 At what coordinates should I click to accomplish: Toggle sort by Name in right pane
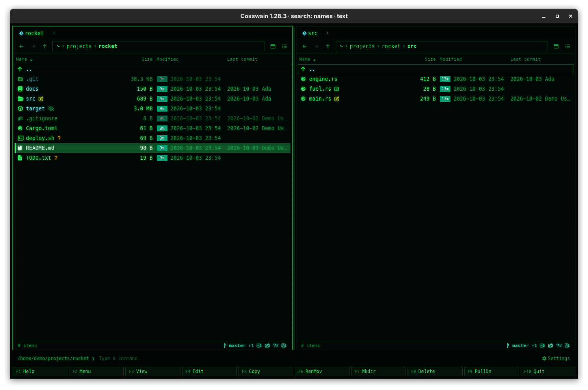click(307, 60)
